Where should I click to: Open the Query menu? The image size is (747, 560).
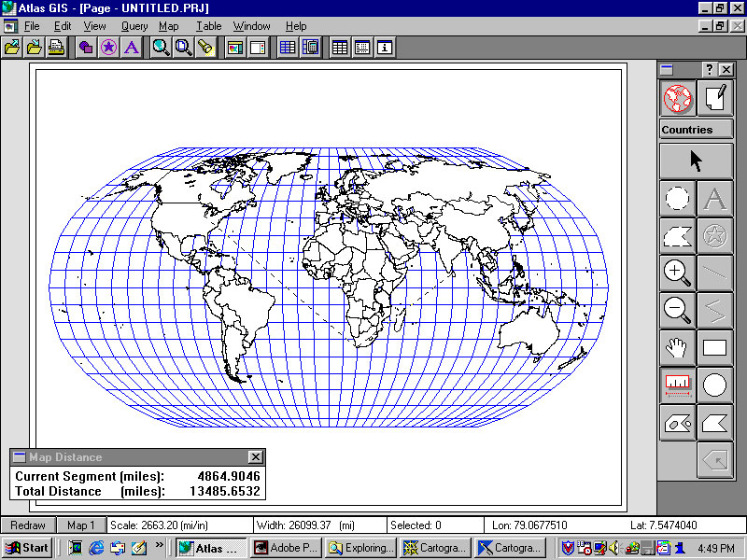(134, 26)
